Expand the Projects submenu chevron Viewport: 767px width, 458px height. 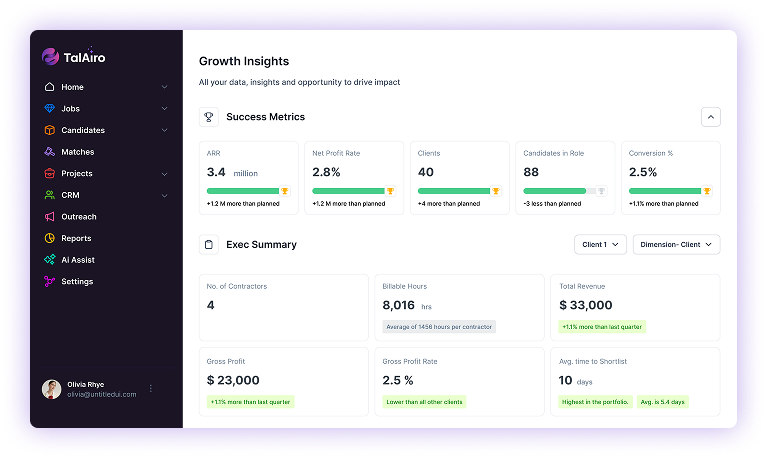coord(164,174)
